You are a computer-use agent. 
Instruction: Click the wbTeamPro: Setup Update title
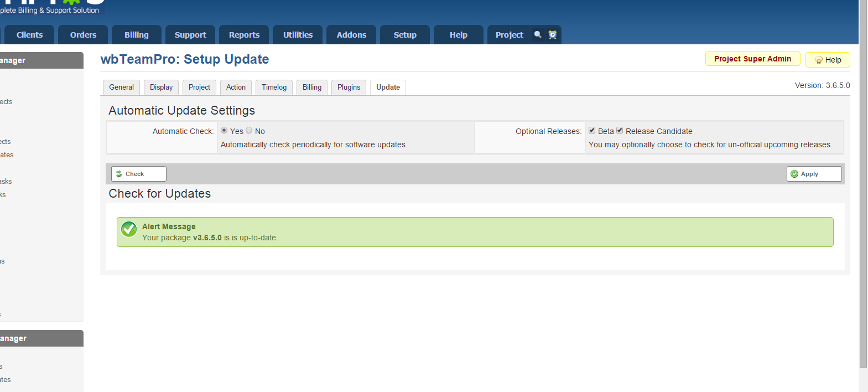(185, 59)
